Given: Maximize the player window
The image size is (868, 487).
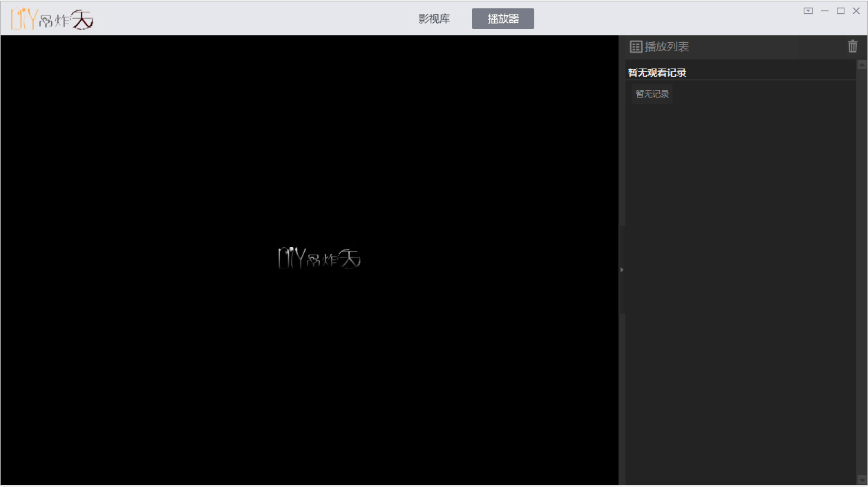Looking at the screenshot, I should coord(841,10).
